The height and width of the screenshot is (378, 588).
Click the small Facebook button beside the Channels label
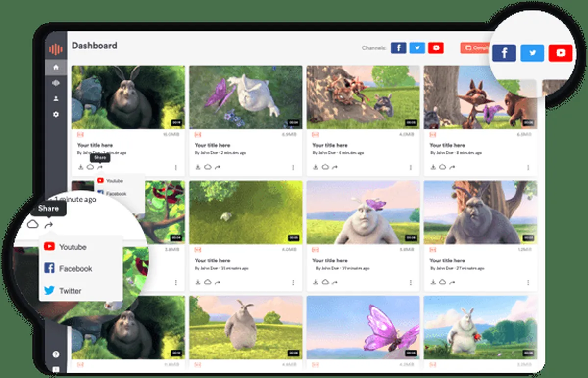[398, 48]
